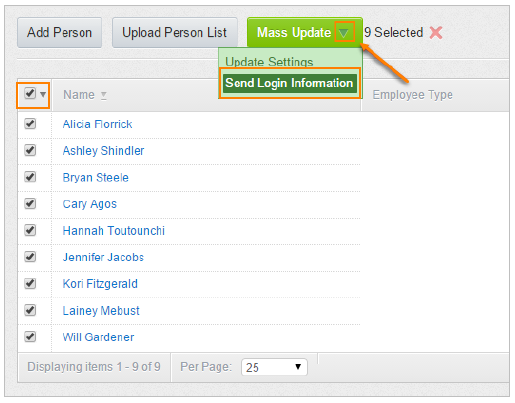Image resolution: width=515 pixels, height=403 pixels.
Task: Open Cary Agos's profile link
Action: (x=90, y=204)
